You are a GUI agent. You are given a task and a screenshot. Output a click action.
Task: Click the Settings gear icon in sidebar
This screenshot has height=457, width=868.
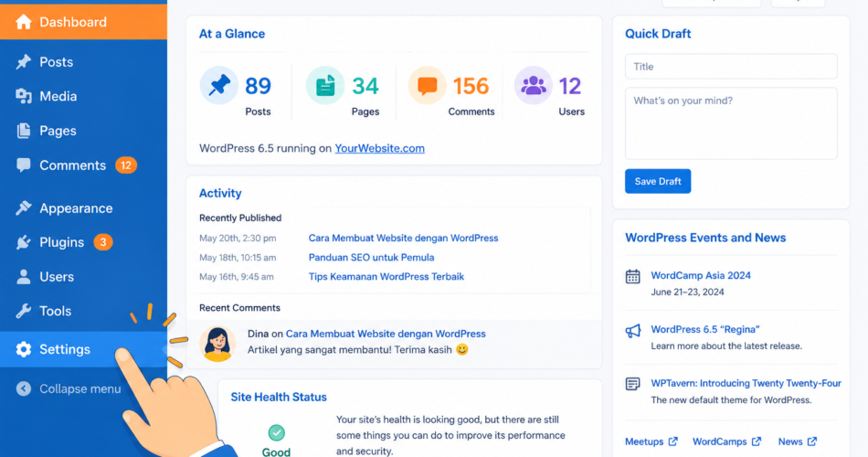(23, 349)
